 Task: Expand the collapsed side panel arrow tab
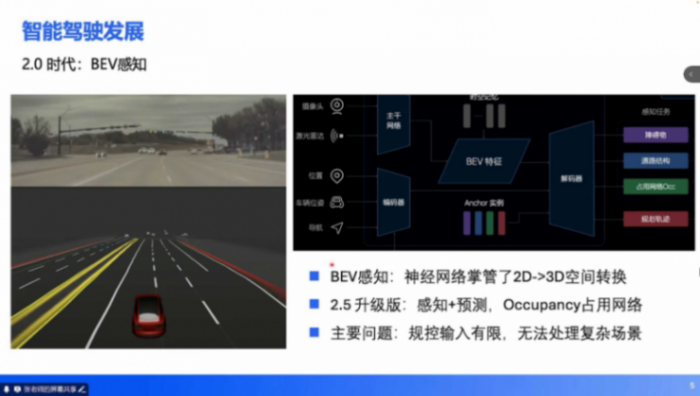pos(692,74)
